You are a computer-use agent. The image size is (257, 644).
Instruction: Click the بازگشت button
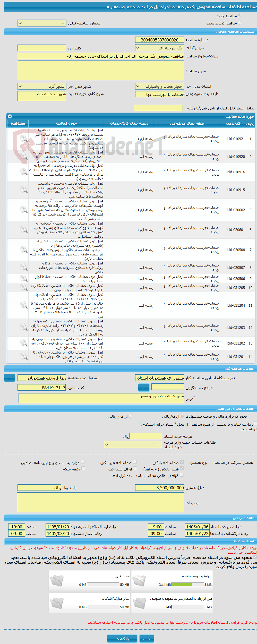point(122,639)
